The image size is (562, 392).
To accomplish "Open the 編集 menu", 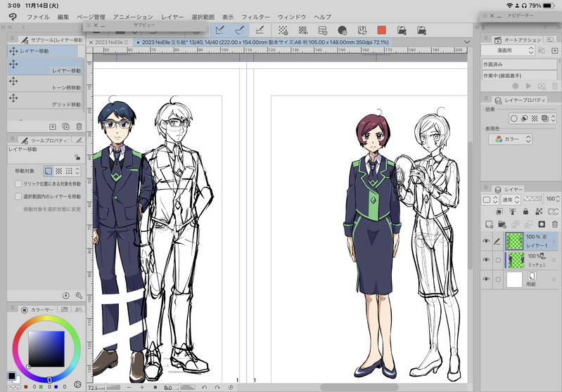I will 63,17.
